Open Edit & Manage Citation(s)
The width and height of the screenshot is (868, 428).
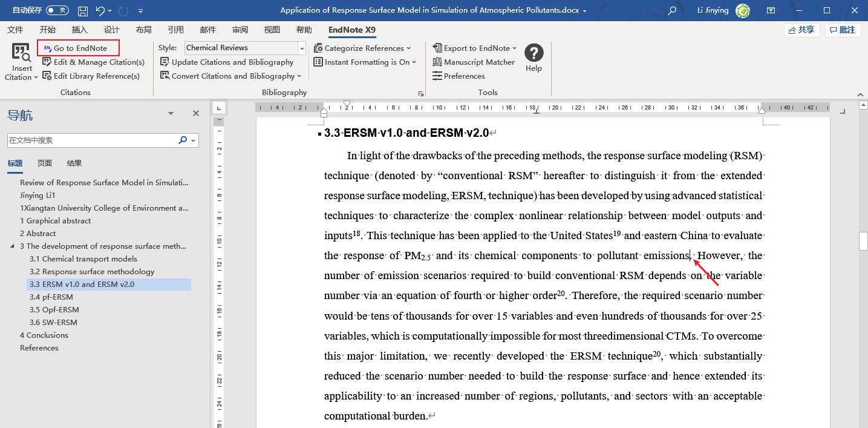(93, 62)
